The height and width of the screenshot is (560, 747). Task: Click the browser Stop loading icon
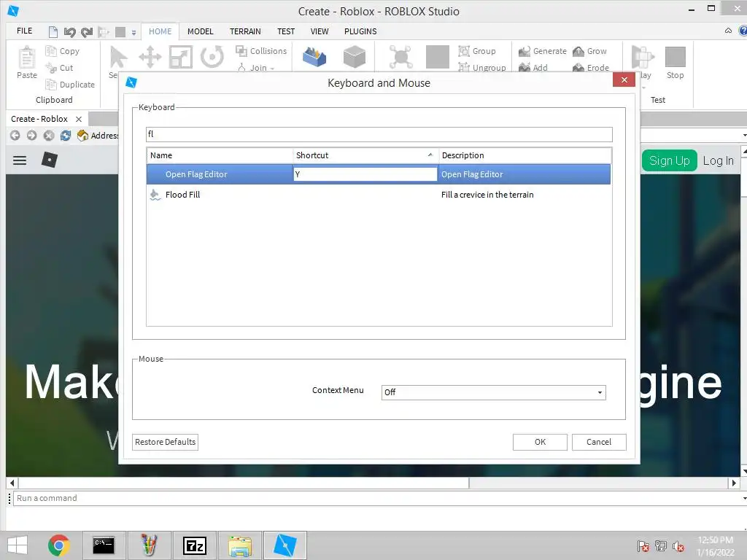pos(49,136)
